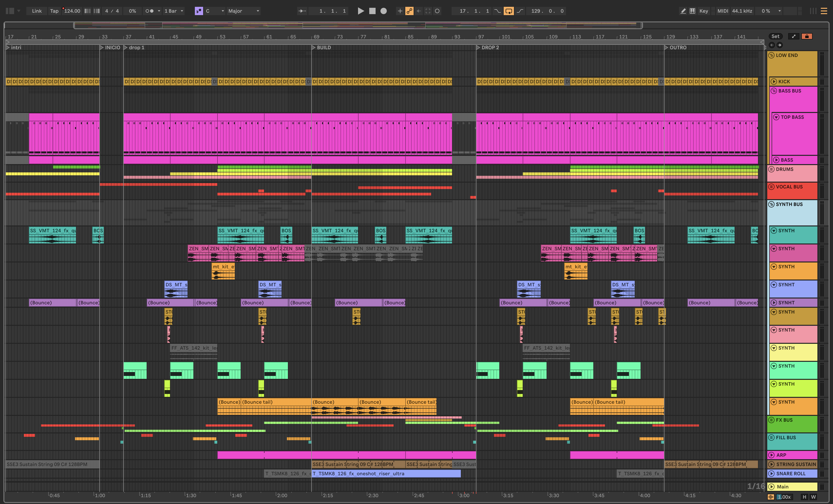The height and width of the screenshot is (504, 833).
Task: Open the 1 Bar quantization dropdown
Action: (174, 11)
